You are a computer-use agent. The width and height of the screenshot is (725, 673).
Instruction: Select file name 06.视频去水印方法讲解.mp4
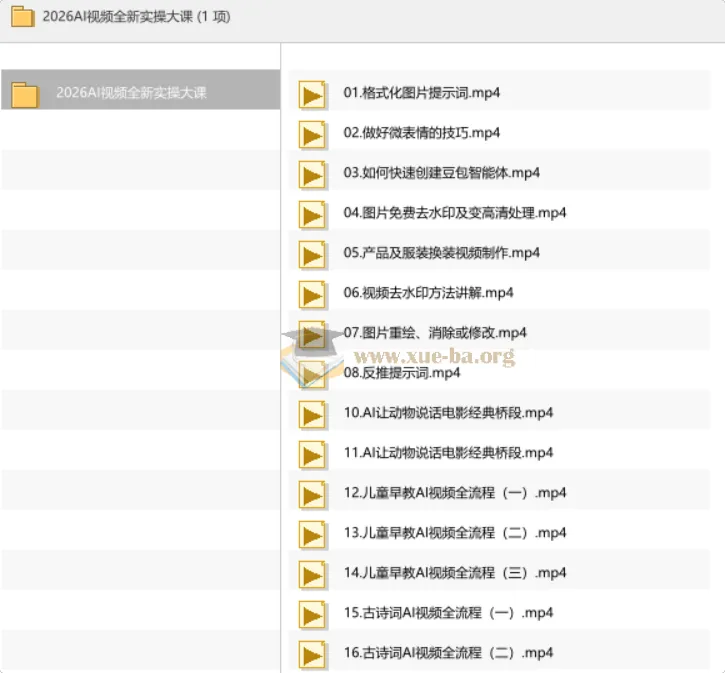pos(429,293)
